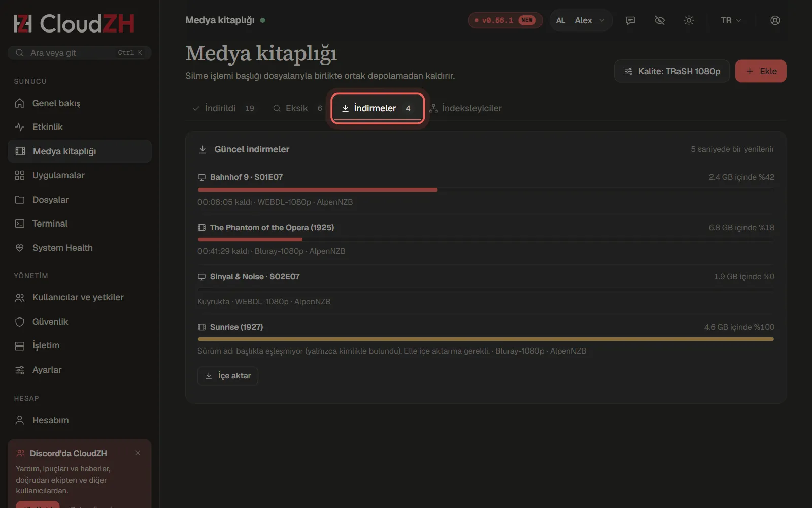
Task: Open Kalite: TRaSH 1080p quality settings
Action: click(x=671, y=71)
